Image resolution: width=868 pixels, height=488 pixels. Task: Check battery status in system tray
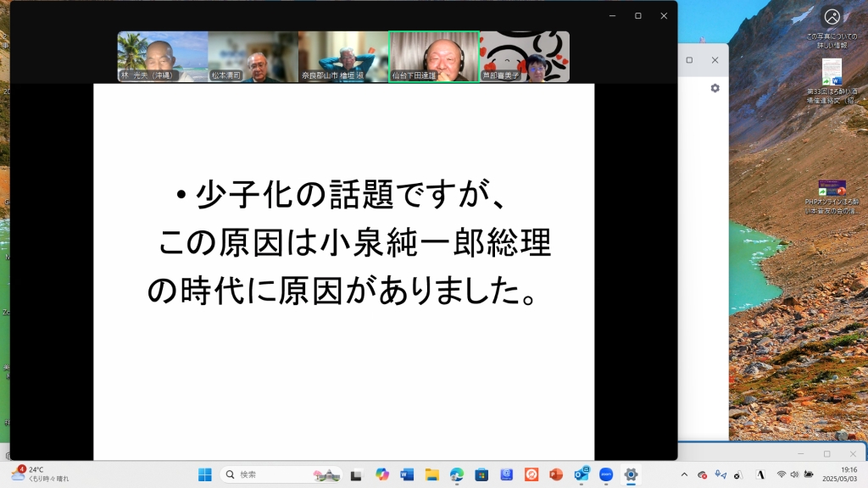coord(808,474)
